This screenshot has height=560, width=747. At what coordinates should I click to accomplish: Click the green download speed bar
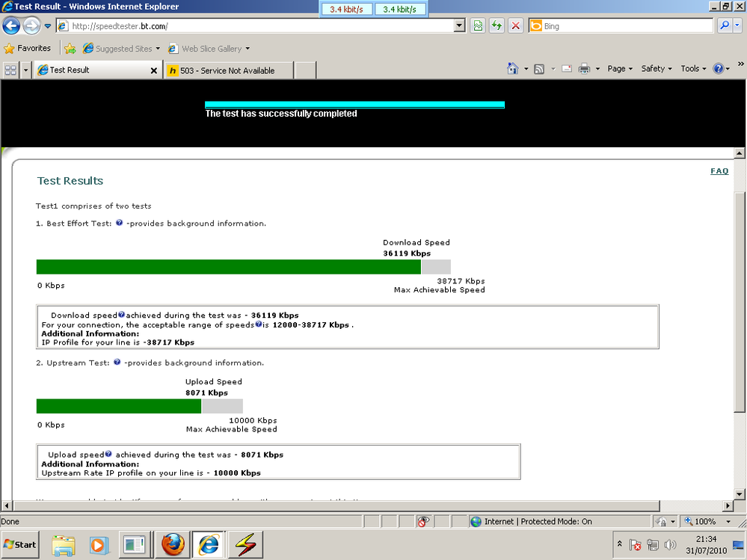click(228, 267)
